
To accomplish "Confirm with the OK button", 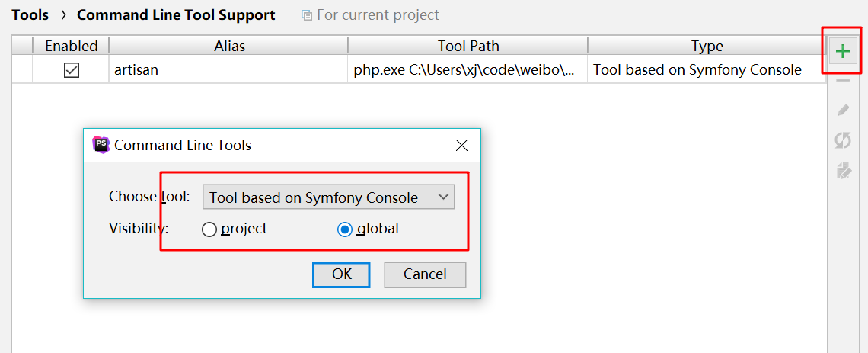I will 342,274.
